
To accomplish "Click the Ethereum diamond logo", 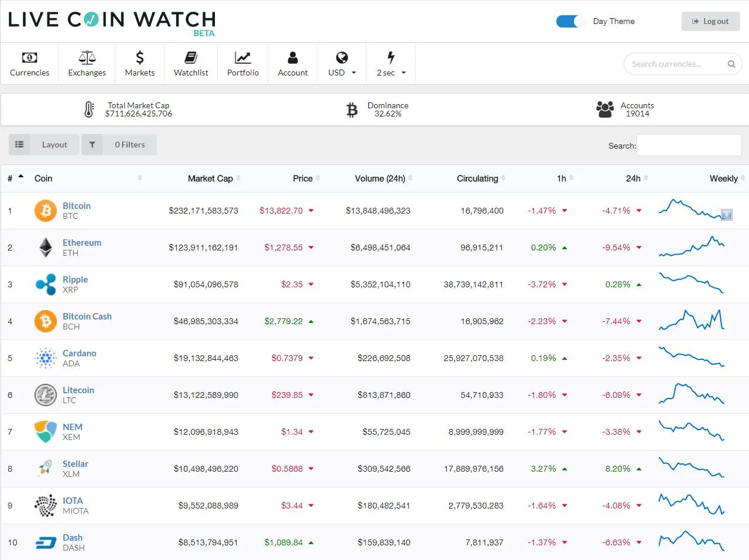I will pos(46,248).
